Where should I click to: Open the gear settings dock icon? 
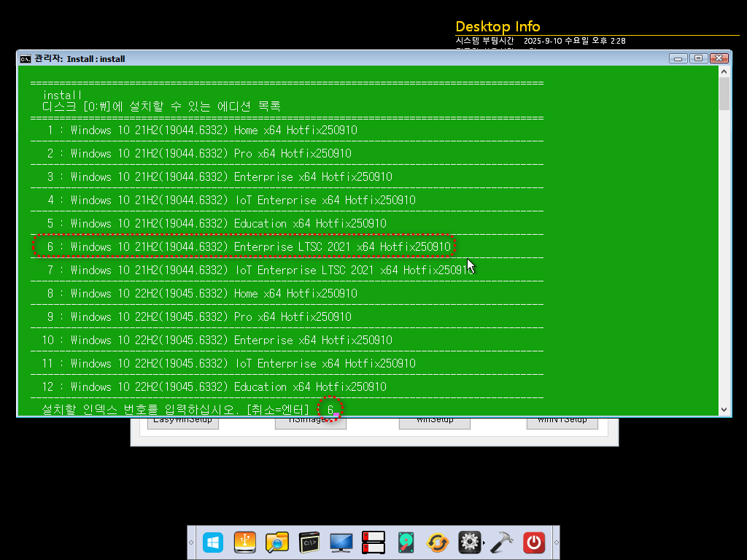469,542
